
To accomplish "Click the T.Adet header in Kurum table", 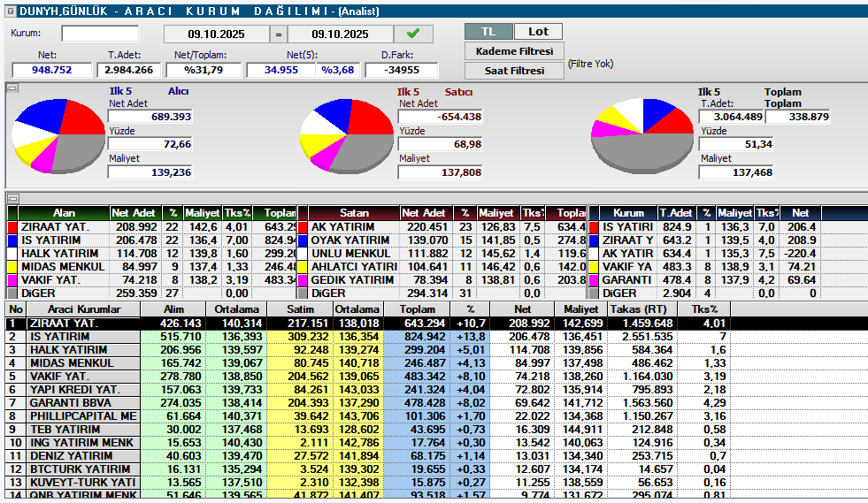I will coord(676,213).
